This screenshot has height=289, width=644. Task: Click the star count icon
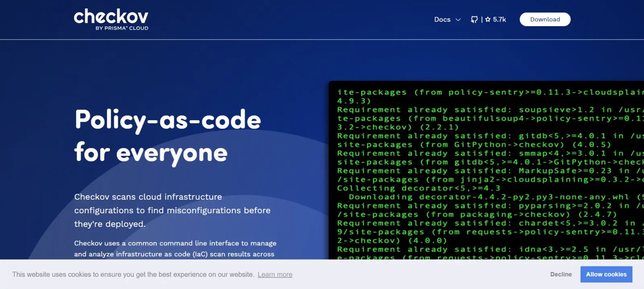click(488, 19)
